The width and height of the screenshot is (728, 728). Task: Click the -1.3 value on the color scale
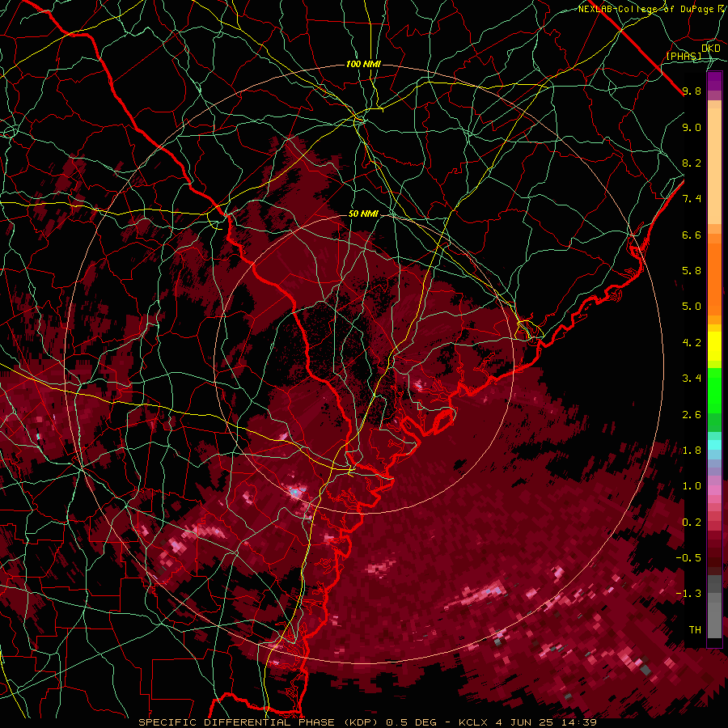click(x=688, y=594)
